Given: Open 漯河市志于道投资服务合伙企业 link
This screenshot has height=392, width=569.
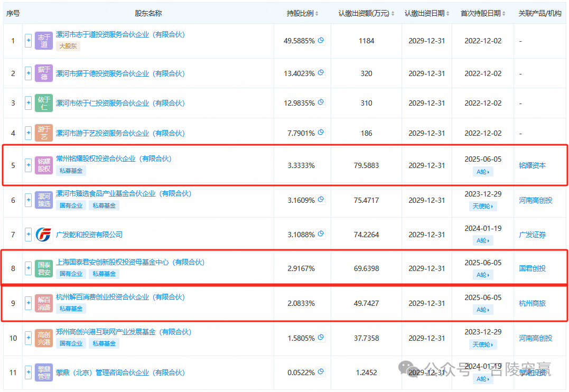Looking at the screenshot, I should pyautogui.click(x=120, y=34).
